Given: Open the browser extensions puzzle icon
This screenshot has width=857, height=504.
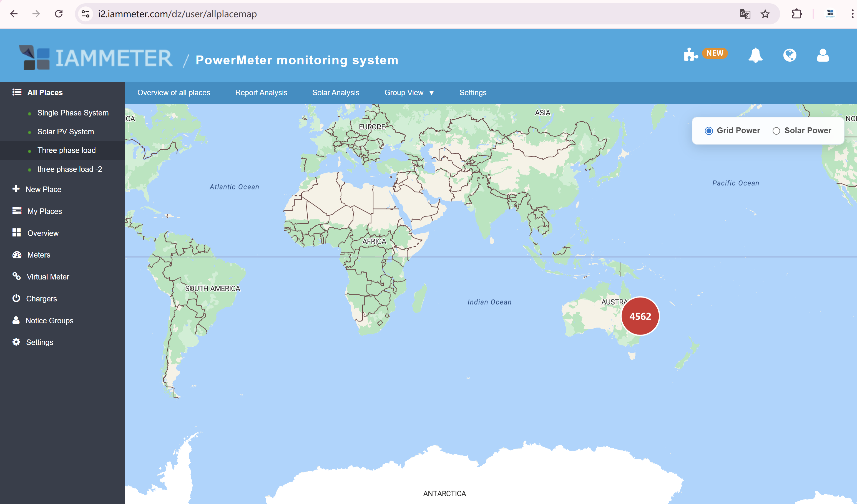Looking at the screenshot, I should coord(797,14).
